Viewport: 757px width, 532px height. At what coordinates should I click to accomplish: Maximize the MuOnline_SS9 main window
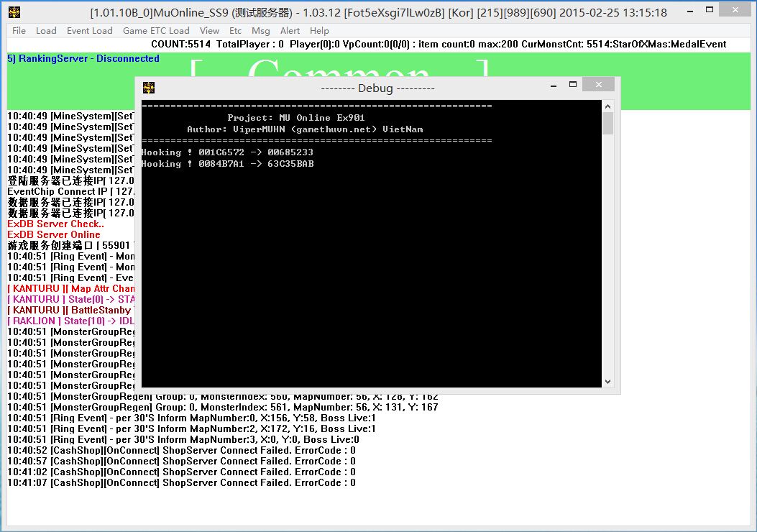(710, 9)
